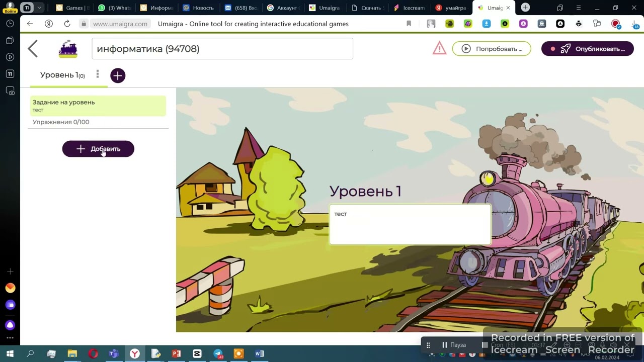Open a new browser tab with plus

(525, 7)
